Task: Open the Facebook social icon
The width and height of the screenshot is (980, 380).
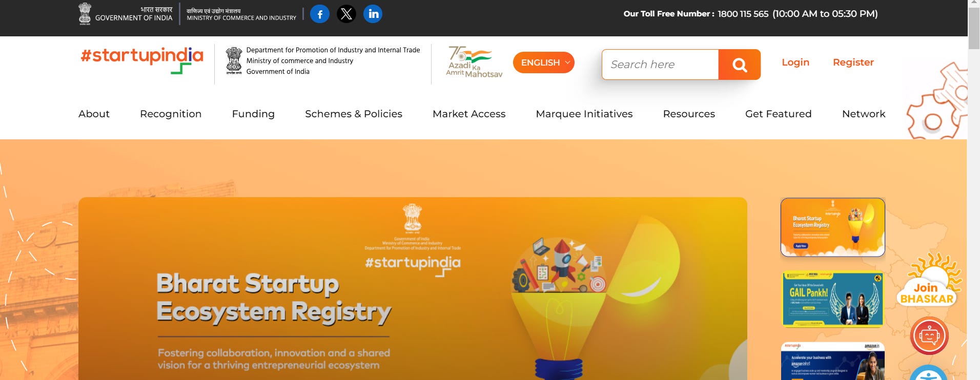Action: [320, 14]
